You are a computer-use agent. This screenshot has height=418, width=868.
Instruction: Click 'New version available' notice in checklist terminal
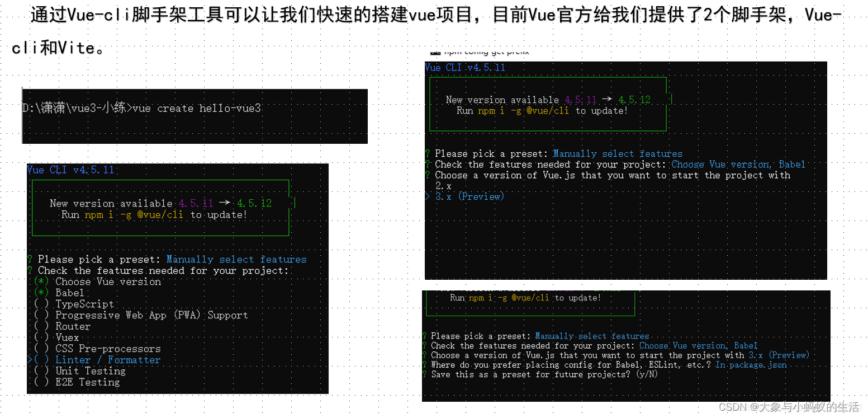tap(111, 204)
